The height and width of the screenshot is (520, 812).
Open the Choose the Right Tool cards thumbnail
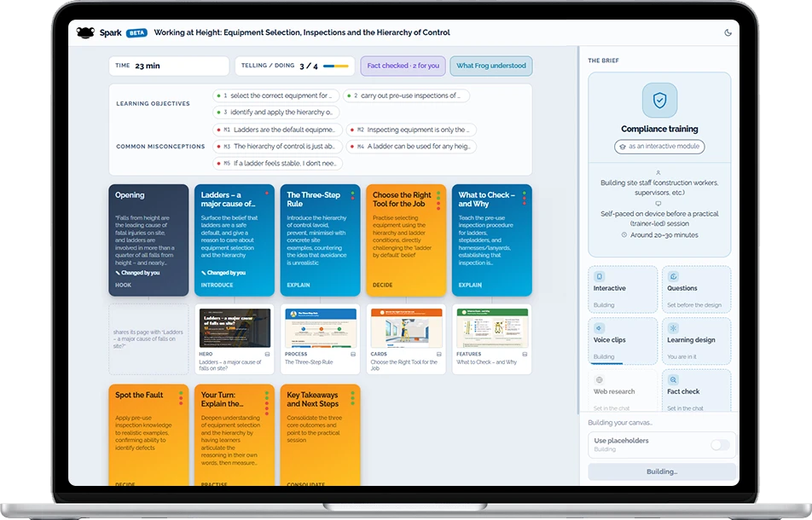click(407, 328)
